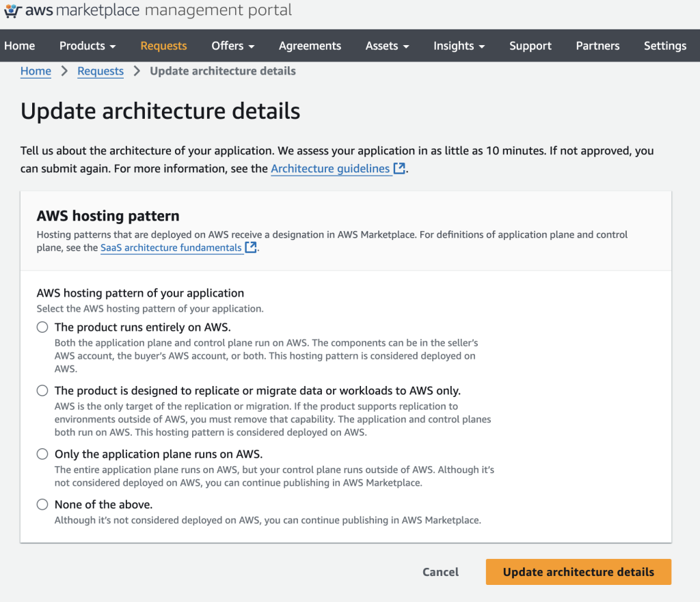Click 'AWS hosting pattern of your application' label
Viewport: 700px width, 602px height.
[140, 292]
